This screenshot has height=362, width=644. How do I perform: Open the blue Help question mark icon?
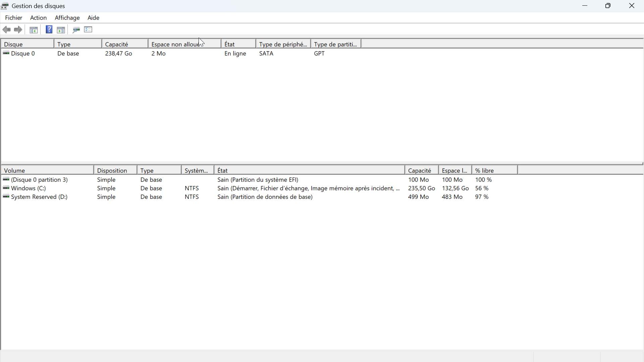49,30
